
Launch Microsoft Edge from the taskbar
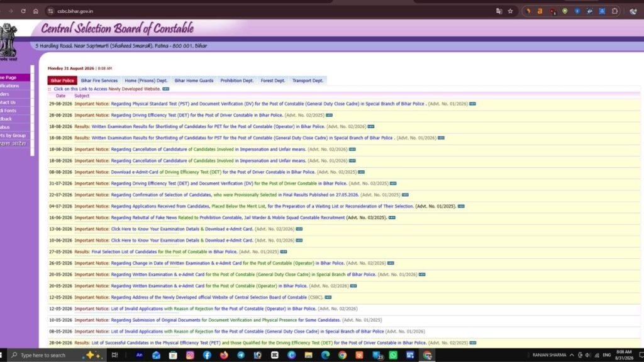click(x=325, y=355)
